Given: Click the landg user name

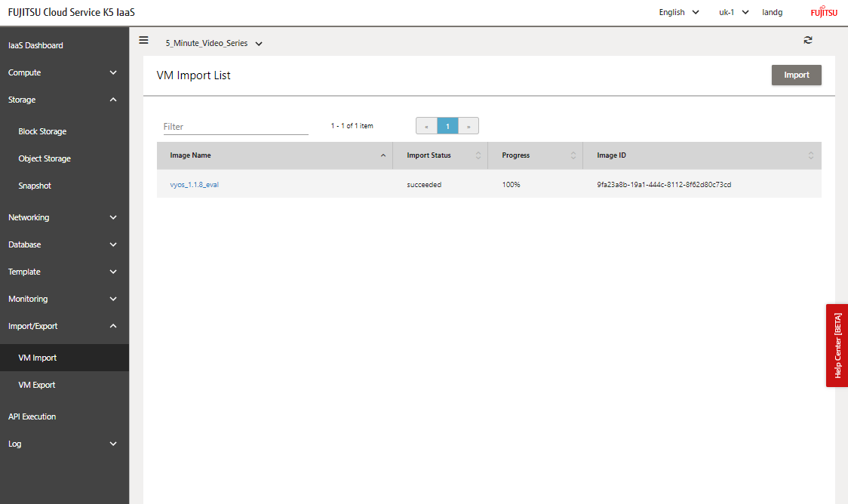Looking at the screenshot, I should click(x=773, y=12).
